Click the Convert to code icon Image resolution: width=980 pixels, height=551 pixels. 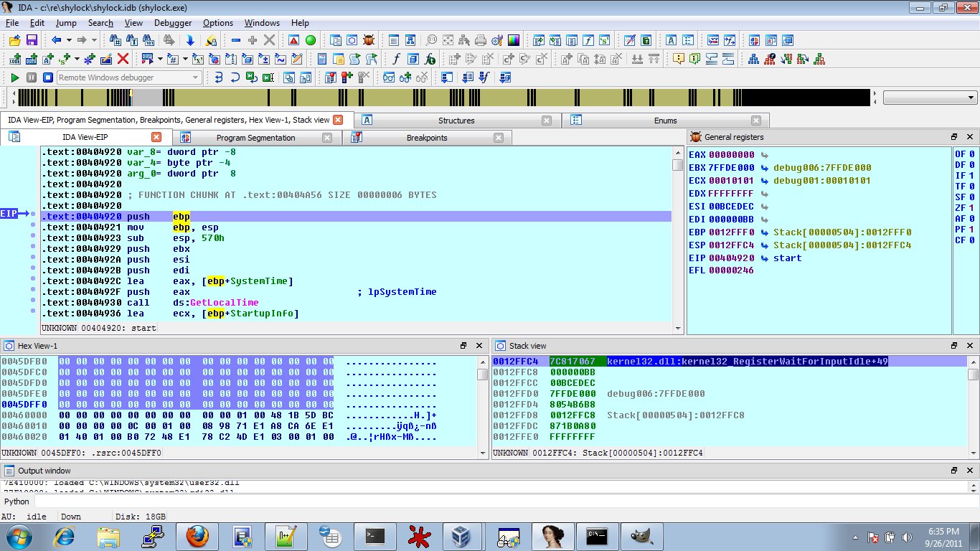click(14, 59)
